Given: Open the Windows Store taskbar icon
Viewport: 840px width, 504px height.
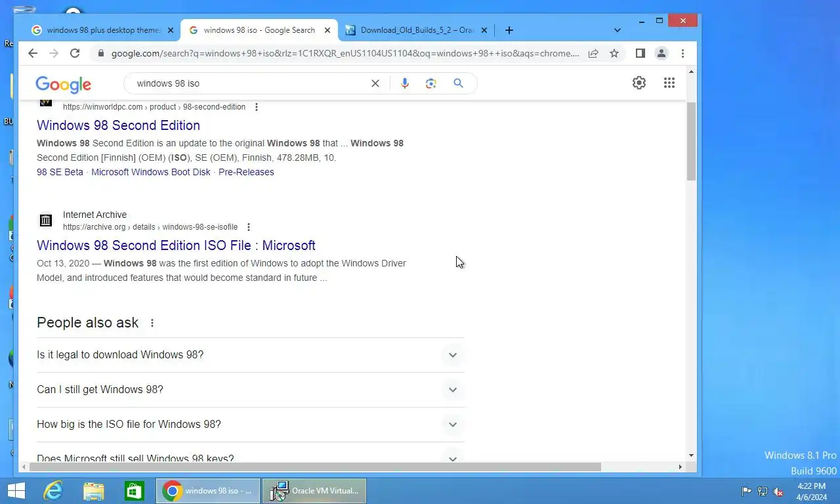Looking at the screenshot, I should coord(134,491).
